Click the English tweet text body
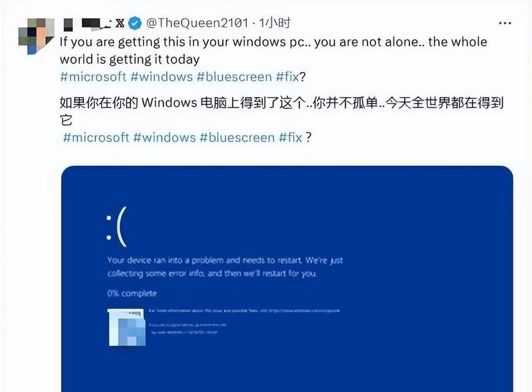This screenshot has height=392, width=532. point(274,51)
